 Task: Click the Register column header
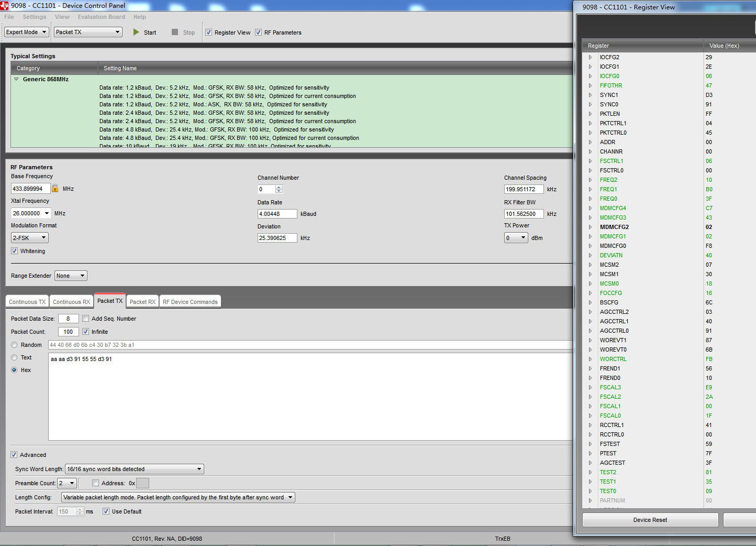(643, 46)
